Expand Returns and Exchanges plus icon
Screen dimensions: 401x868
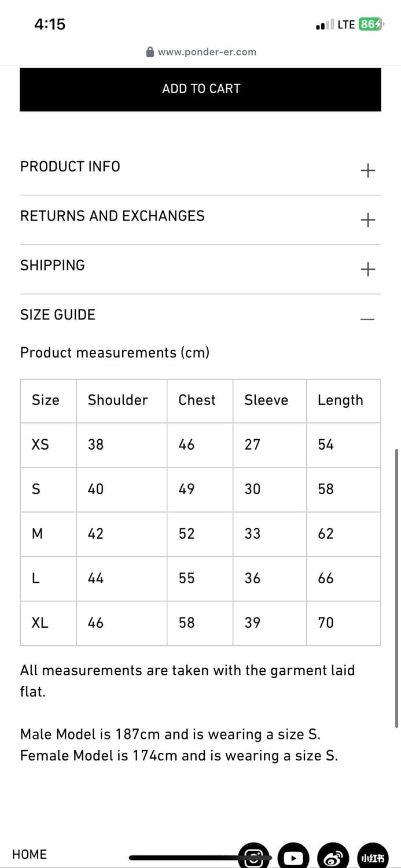tap(367, 220)
